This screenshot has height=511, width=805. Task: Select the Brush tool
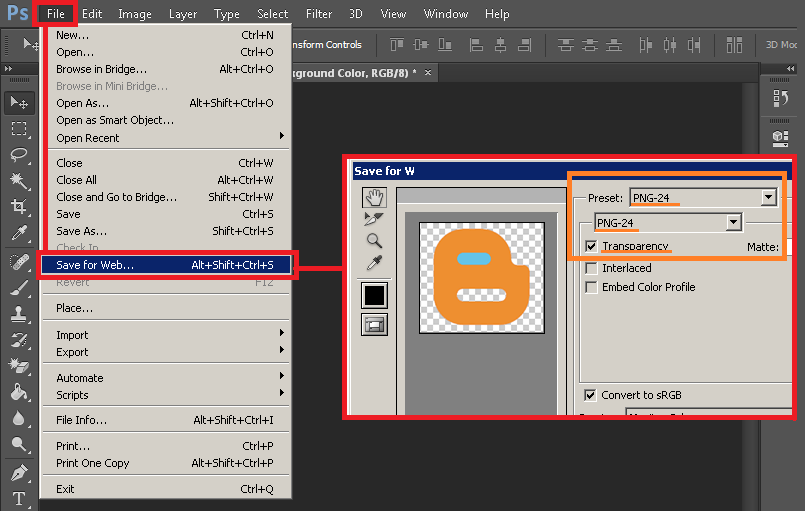[x=20, y=288]
